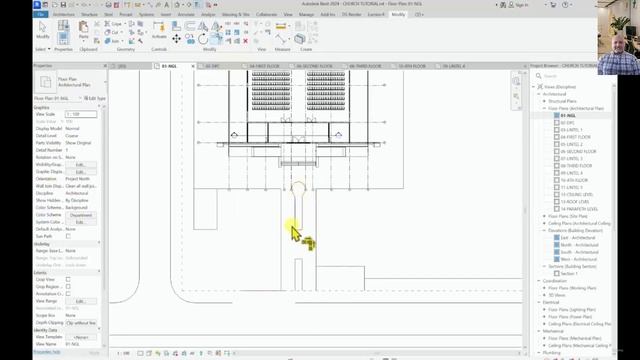Toggle the Crop Region Visible checkbox

pos(68,287)
